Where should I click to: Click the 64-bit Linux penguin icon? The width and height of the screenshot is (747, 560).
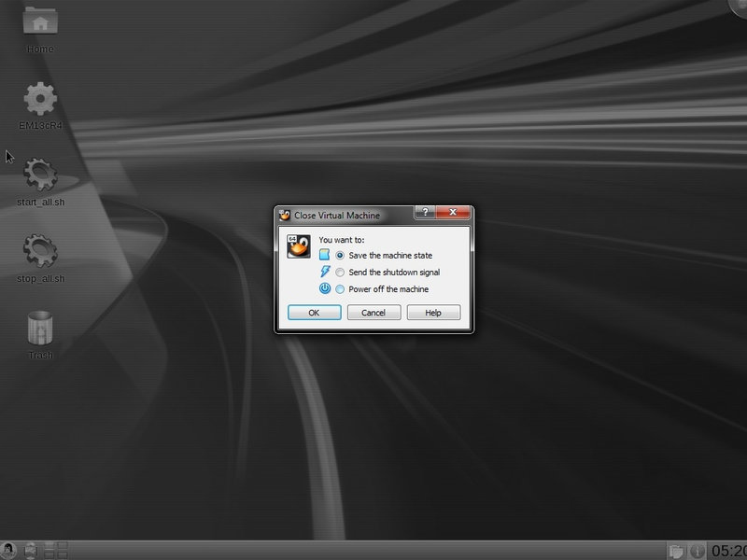[x=298, y=246]
